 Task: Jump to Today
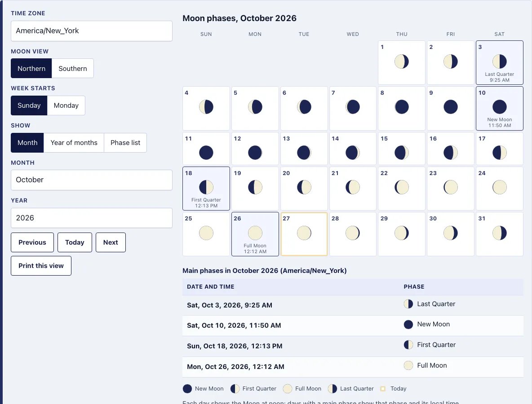coord(75,242)
